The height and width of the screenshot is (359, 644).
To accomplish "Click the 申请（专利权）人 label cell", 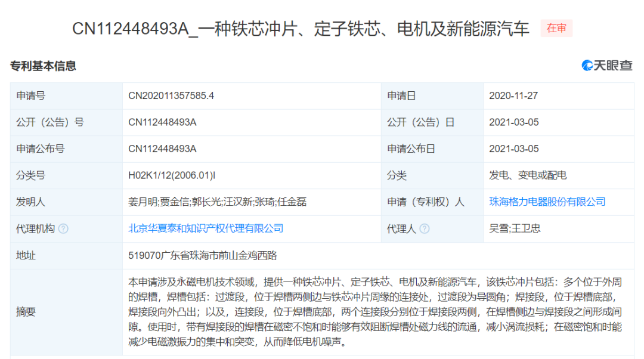I will tap(432, 202).
